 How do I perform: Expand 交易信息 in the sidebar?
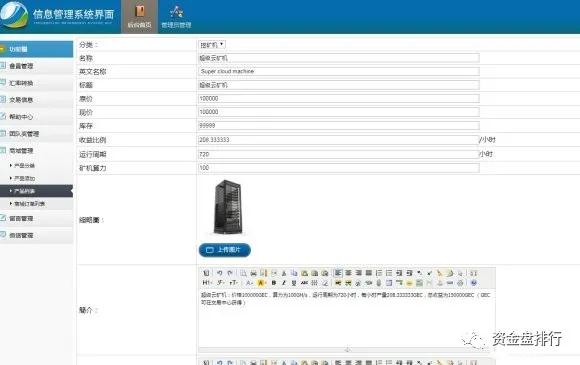tap(36, 100)
